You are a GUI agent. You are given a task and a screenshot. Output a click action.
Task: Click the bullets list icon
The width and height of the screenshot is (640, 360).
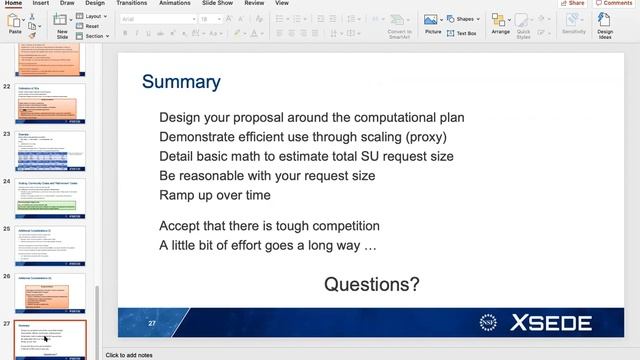279,19
